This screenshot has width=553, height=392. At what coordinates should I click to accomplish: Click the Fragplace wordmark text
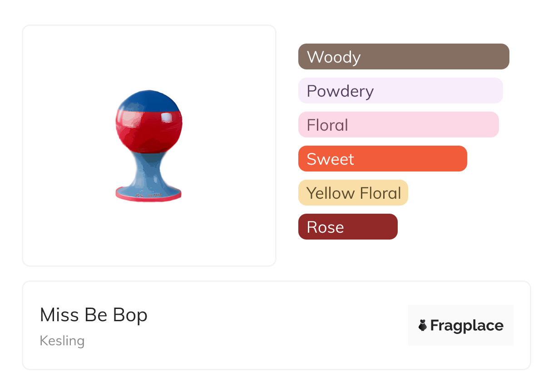click(x=467, y=325)
